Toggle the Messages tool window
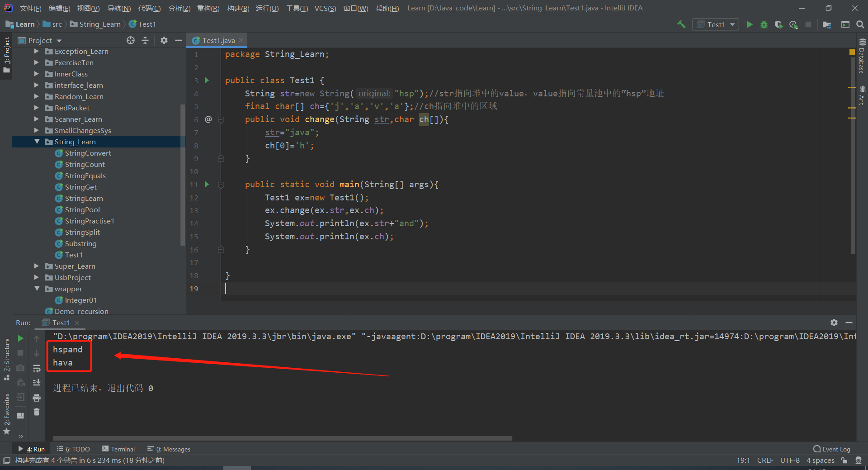The width and height of the screenshot is (868, 470). click(x=169, y=449)
